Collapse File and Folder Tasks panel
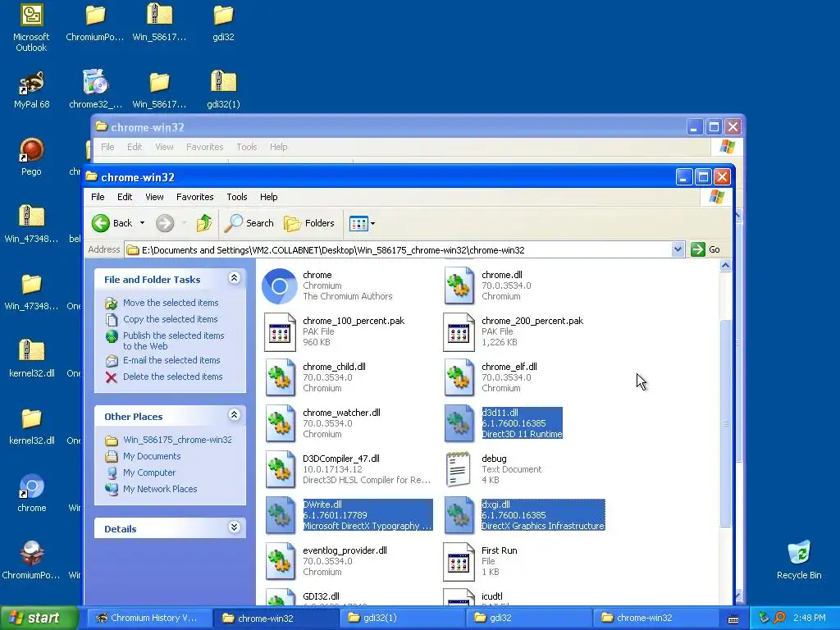This screenshot has width=840, height=630. click(234, 277)
